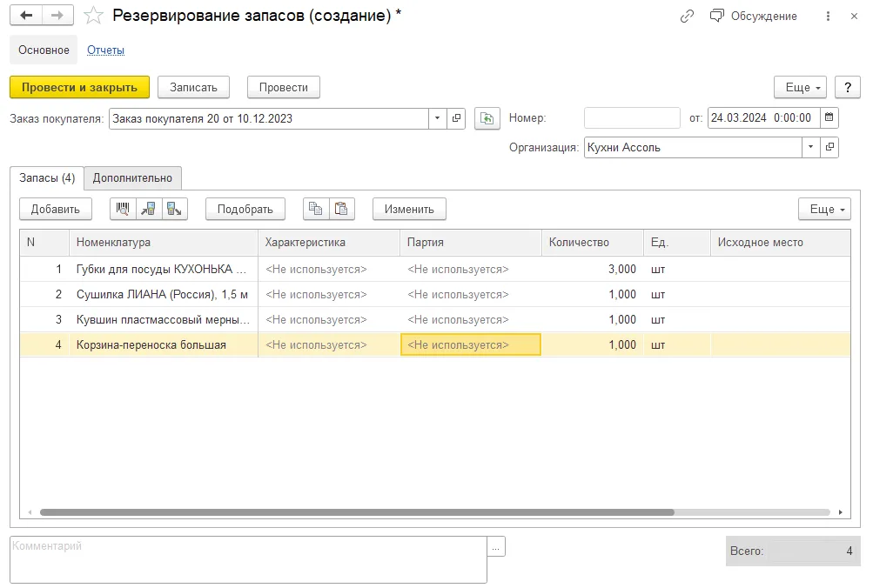Upload data to data collection terminal

click(174, 209)
